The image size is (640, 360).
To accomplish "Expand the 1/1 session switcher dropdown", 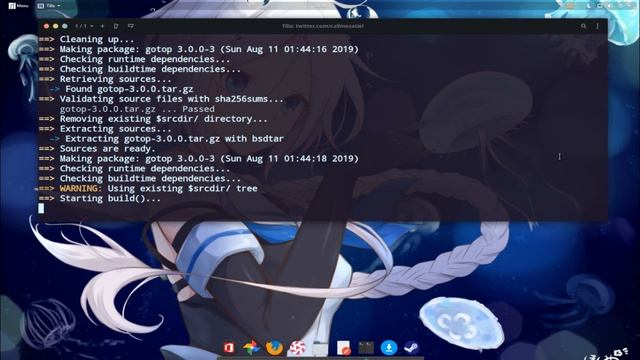I will click(x=84, y=26).
